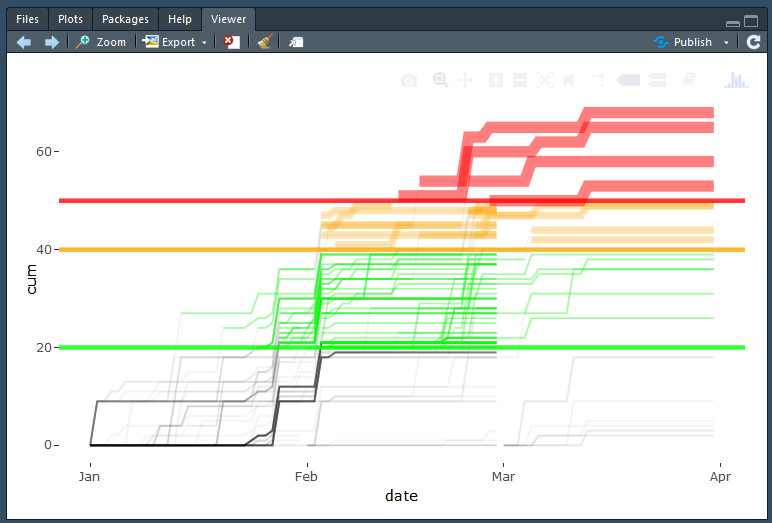Clear all viewer items with broom icon
This screenshot has width=772, height=523.
click(x=265, y=42)
